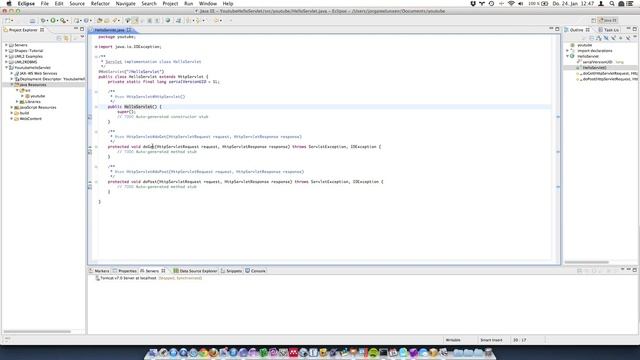Open the Window menu

208,3
